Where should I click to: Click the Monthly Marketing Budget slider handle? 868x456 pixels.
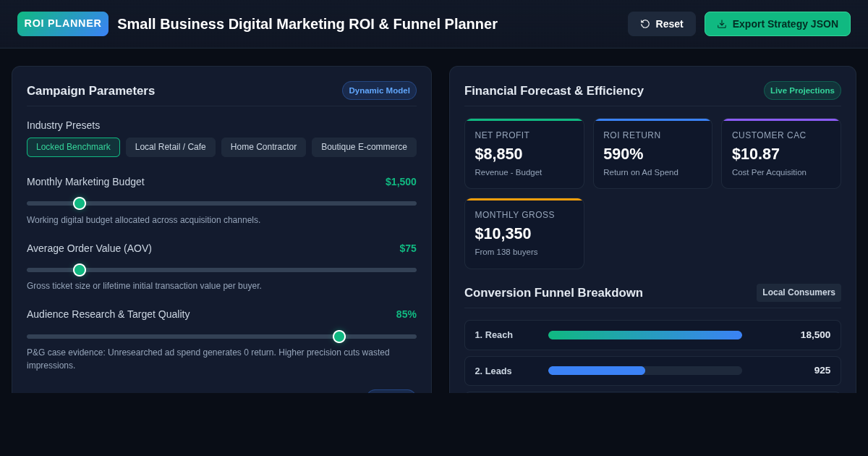point(80,203)
